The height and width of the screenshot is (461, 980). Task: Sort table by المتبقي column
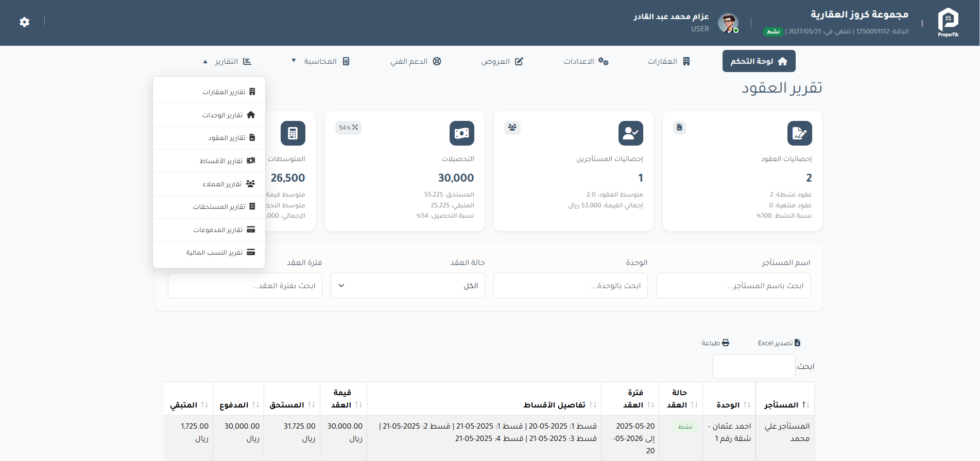coord(188,399)
